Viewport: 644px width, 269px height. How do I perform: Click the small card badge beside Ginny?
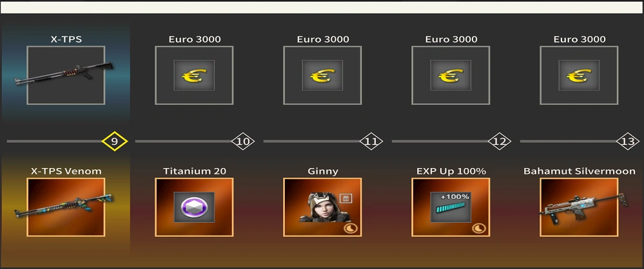click(x=346, y=198)
